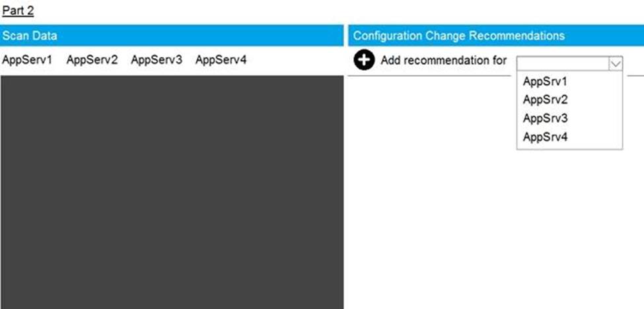Screen dimensions: 644x309
Task: Click the "Add recommendation for" label
Action: pyautogui.click(x=443, y=61)
